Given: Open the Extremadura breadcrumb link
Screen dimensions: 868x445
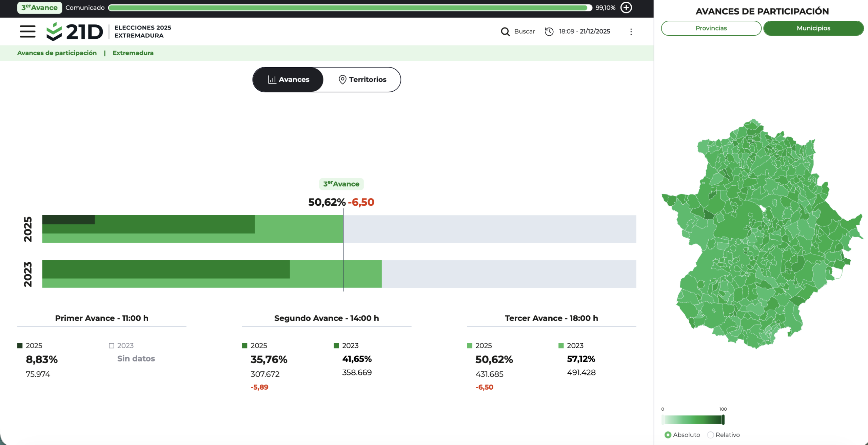Looking at the screenshot, I should 133,53.
